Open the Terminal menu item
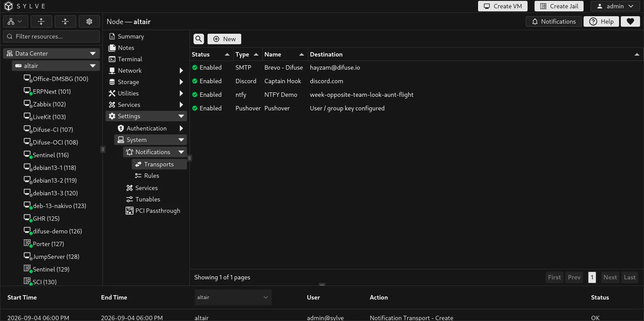This screenshot has width=644, height=321. [x=130, y=59]
